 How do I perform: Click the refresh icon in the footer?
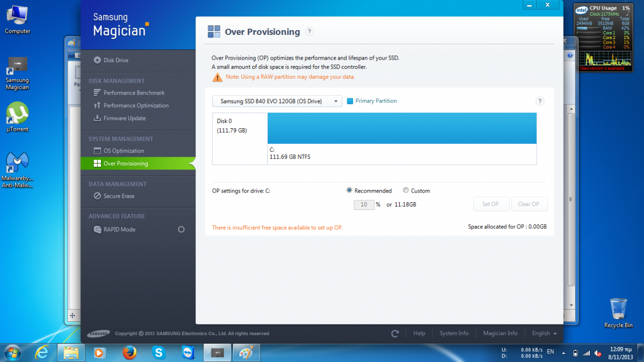pos(395,334)
